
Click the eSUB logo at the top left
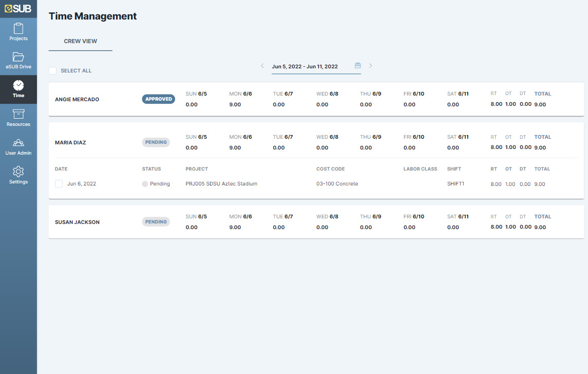pos(18,8)
